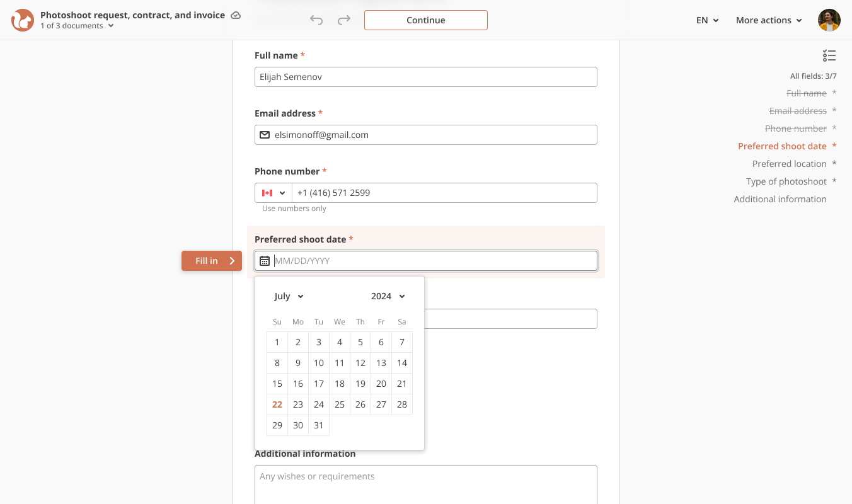Choose July 26 in the calendar
Image resolution: width=852 pixels, height=504 pixels.
(360, 404)
